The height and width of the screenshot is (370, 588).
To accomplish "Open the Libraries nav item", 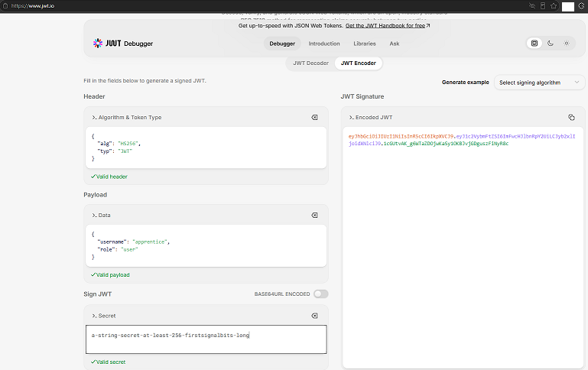I will pos(365,44).
